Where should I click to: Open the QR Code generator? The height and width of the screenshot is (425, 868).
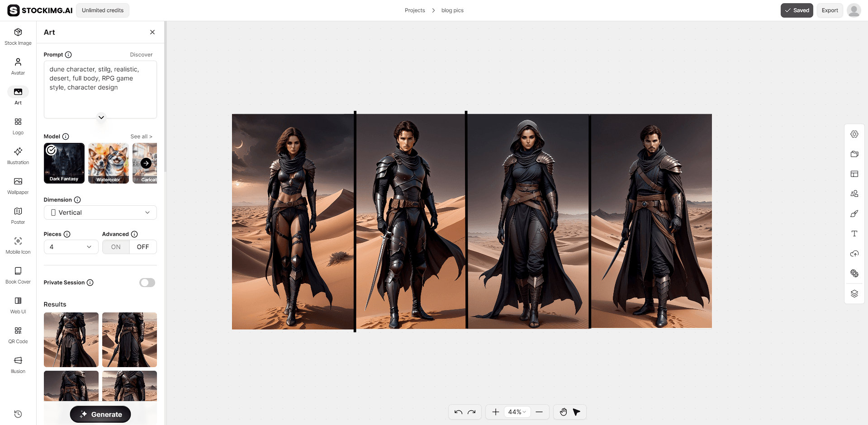tap(18, 335)
